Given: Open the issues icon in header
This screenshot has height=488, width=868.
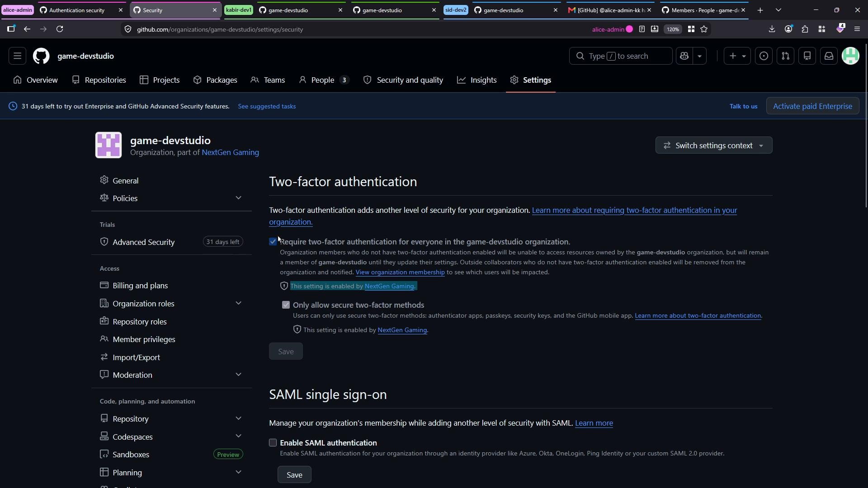Looking at the screenshot, I should click(x=764, y=56).
